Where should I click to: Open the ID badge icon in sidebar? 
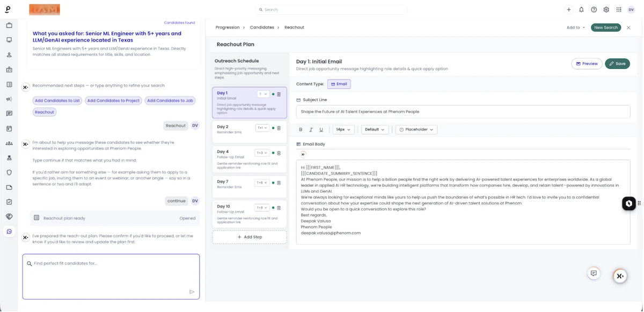click(9, 69)
